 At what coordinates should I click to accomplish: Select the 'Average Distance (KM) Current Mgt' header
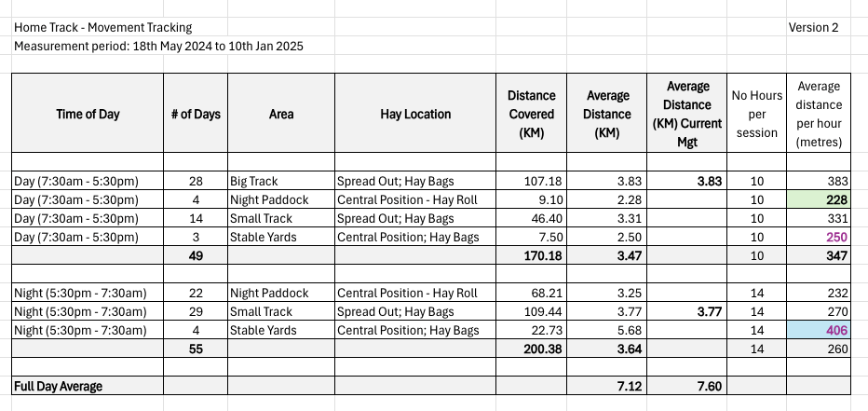click(x=687, y=114)
